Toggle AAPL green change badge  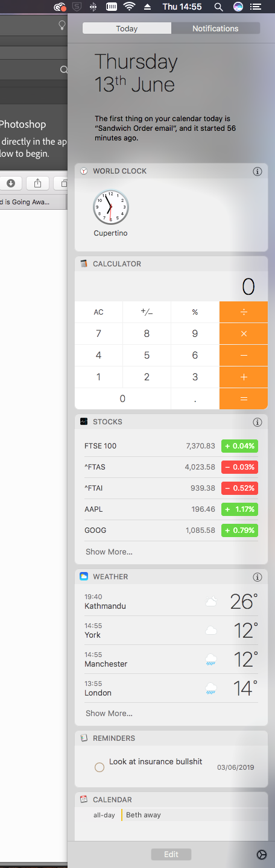(239, 509)
